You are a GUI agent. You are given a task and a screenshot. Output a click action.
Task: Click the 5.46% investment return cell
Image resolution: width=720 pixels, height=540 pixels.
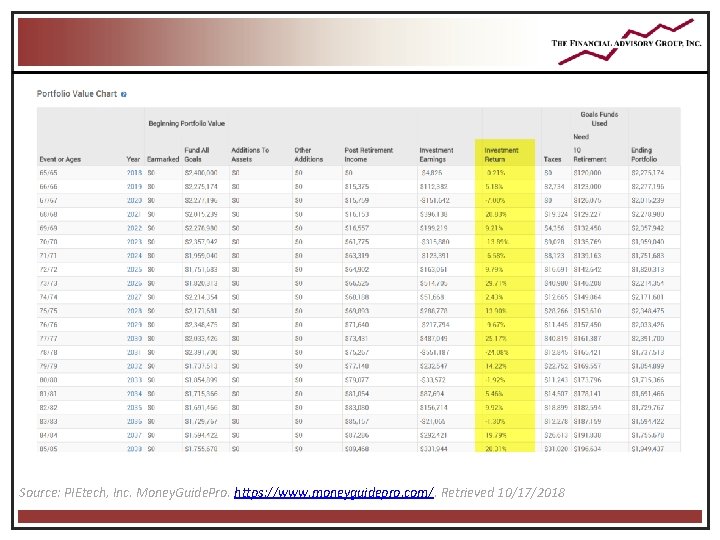[x=494, y=394]
